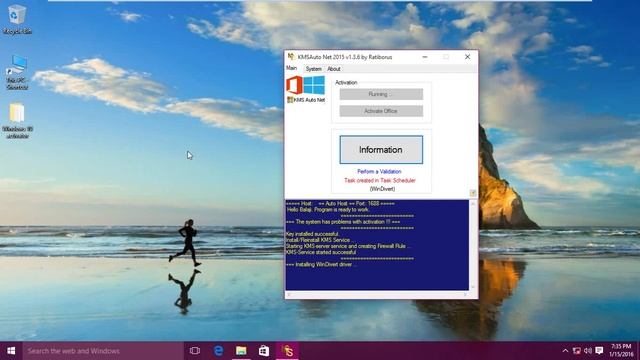Click the log line about Firewall Rule
This screenshot has height=360, width=640.
[x=349, y=246]
